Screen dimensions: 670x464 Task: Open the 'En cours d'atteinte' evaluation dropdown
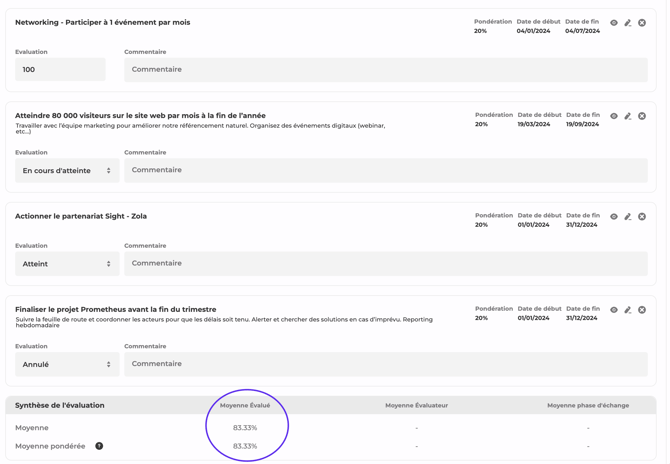[x=67, y=171]
